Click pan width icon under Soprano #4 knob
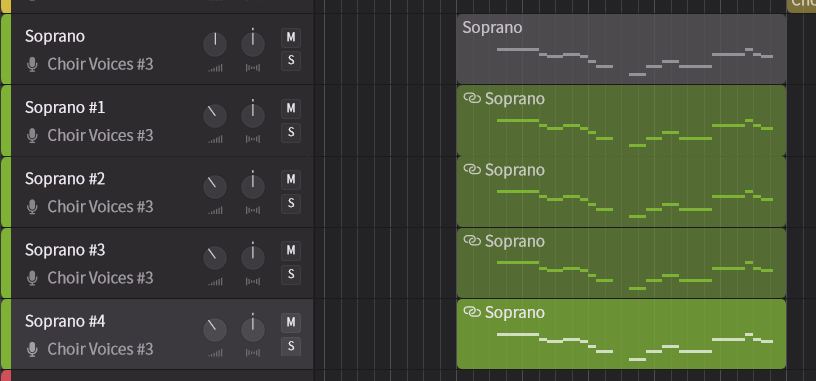 tap(253, 353)
